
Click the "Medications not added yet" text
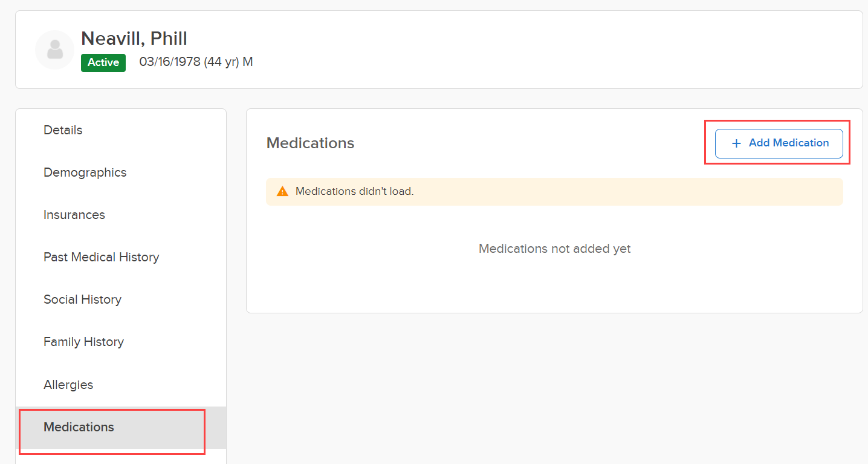point(554,249)
